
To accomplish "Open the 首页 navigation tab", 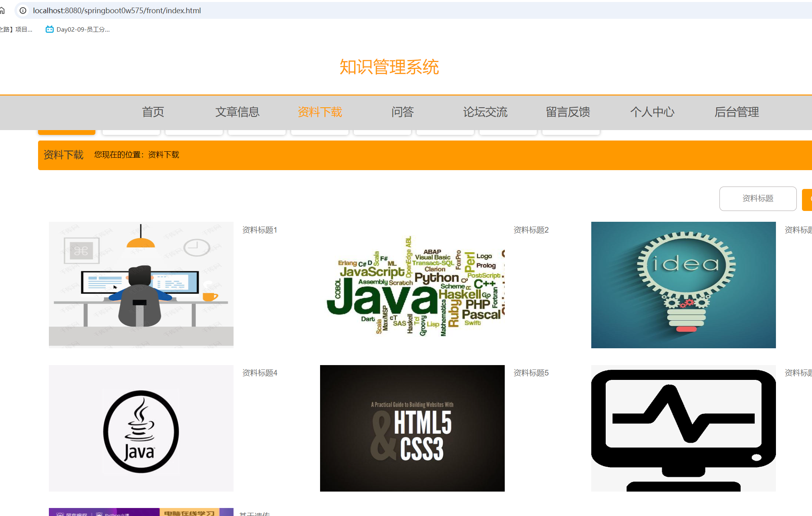I will [153, 112].
